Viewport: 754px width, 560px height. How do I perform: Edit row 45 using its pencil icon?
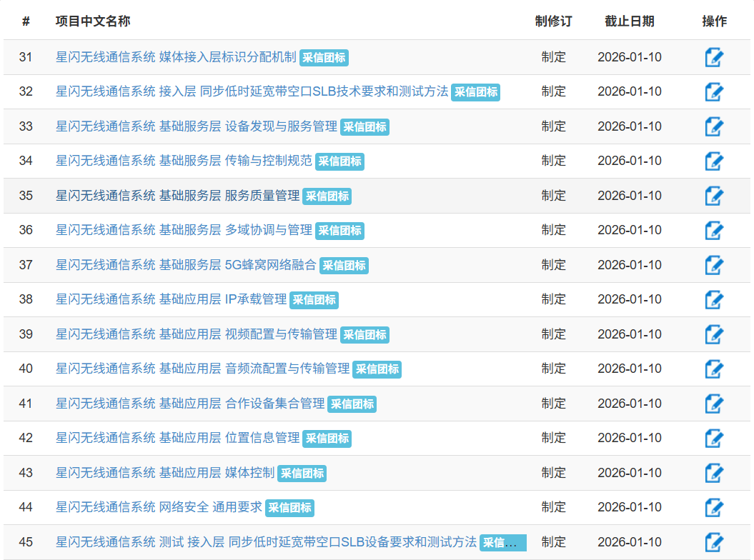pos(714,542)
